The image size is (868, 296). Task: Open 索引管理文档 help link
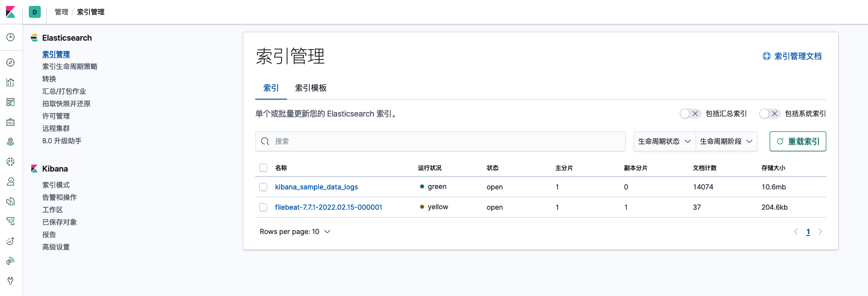(x=792, y=56)
